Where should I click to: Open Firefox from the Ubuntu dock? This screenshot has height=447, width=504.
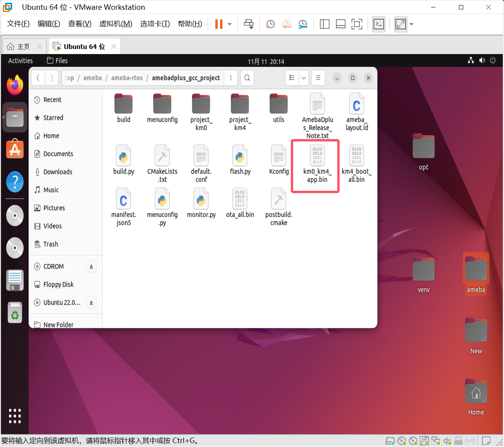[15, 85]
